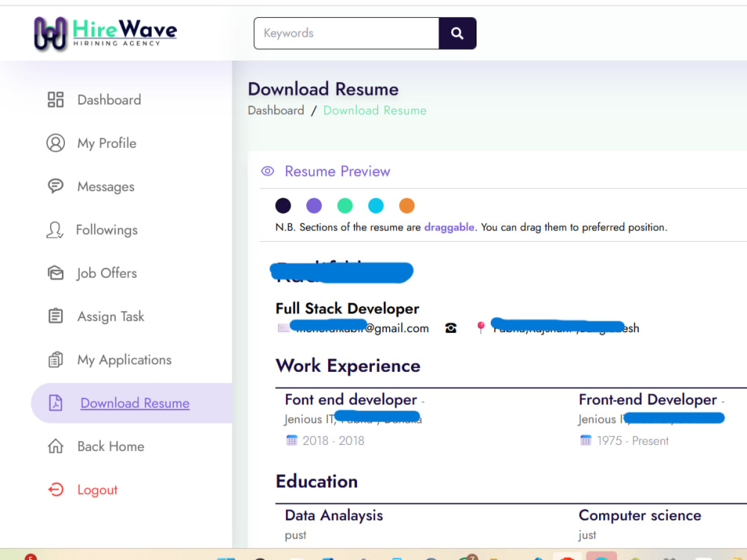Choose the cyan color theme

376,206
